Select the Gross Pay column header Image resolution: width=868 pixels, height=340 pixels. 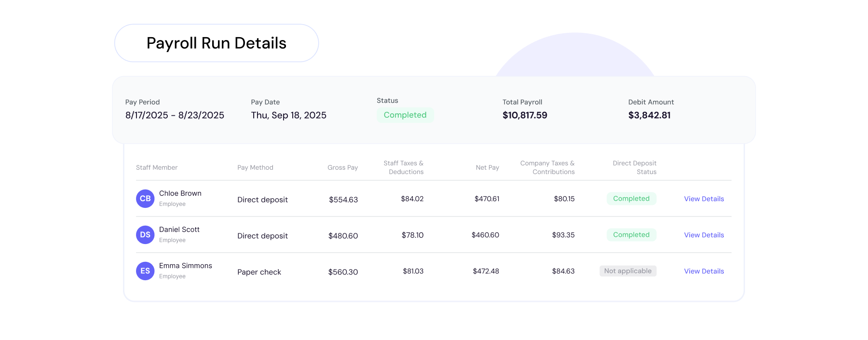click(x=342, y=167)
